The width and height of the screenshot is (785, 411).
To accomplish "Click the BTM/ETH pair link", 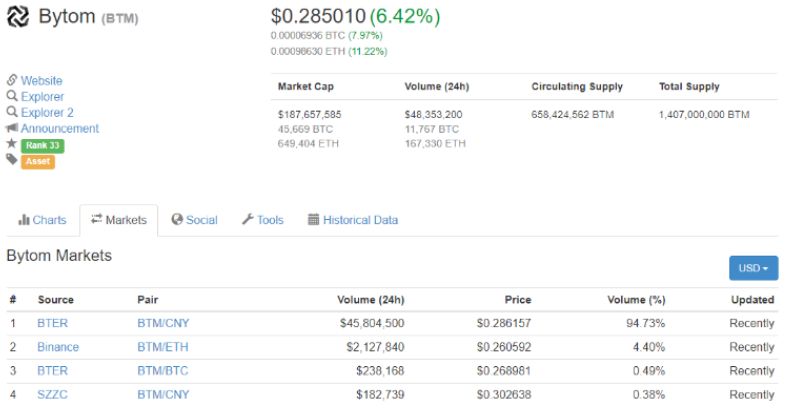I will pyautogui.click(x=161, y=347).
